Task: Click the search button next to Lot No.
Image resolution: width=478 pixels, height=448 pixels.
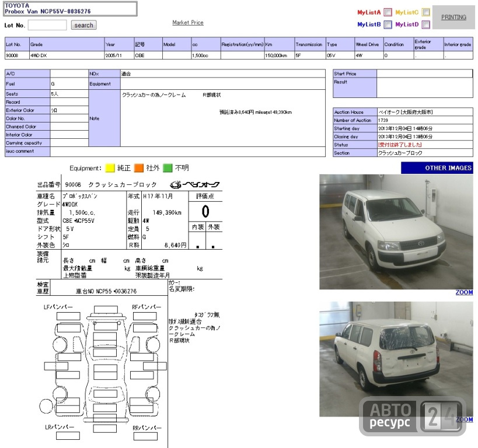Action: [84, 25]
